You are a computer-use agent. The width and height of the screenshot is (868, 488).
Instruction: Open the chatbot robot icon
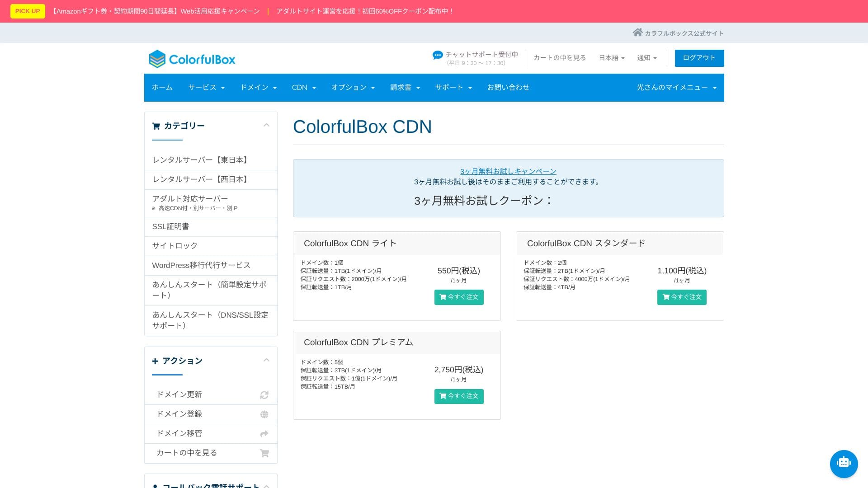pyautogui.click(x=844, y=464)
